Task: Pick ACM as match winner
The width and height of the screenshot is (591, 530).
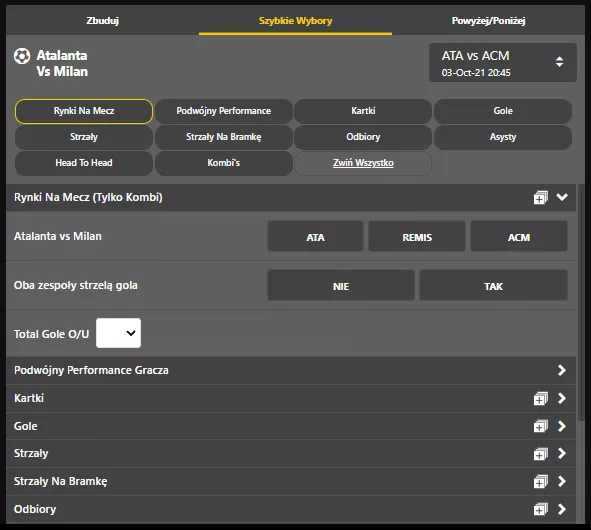Action: click(519, 236)
